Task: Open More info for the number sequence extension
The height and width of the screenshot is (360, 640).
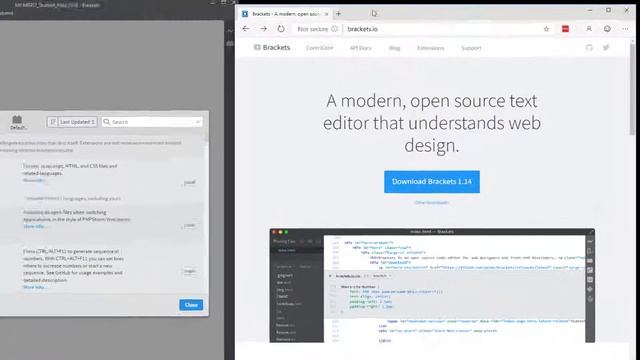Action: tap(35, 287)
